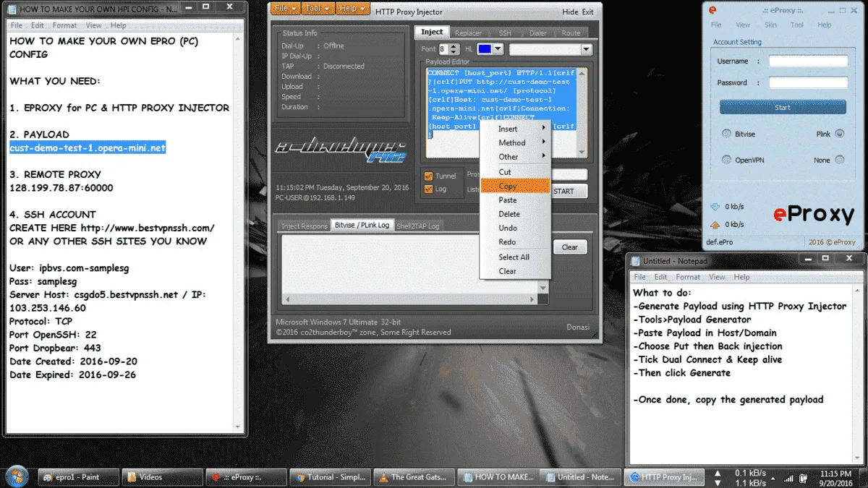The width and height of the screenshot is (868, 488).
Task: Open the Skin menu in eProxy
Action: pos(770,25)
